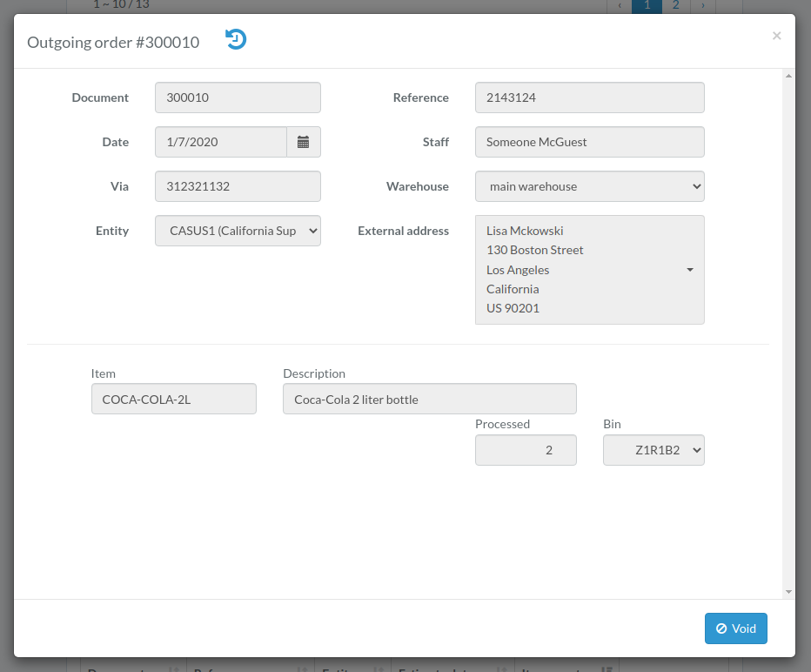Click the dialog scrollbar up arrow

[x=788, y=76]
